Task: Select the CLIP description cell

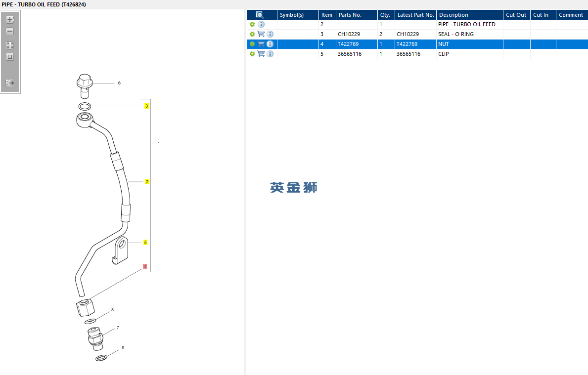Action: [x=469, y=54]
